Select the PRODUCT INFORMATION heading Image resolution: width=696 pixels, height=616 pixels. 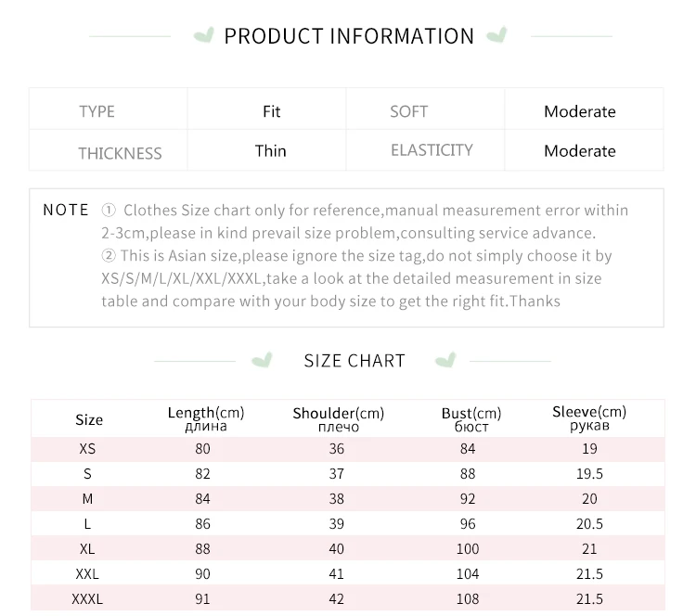[349, 36]
